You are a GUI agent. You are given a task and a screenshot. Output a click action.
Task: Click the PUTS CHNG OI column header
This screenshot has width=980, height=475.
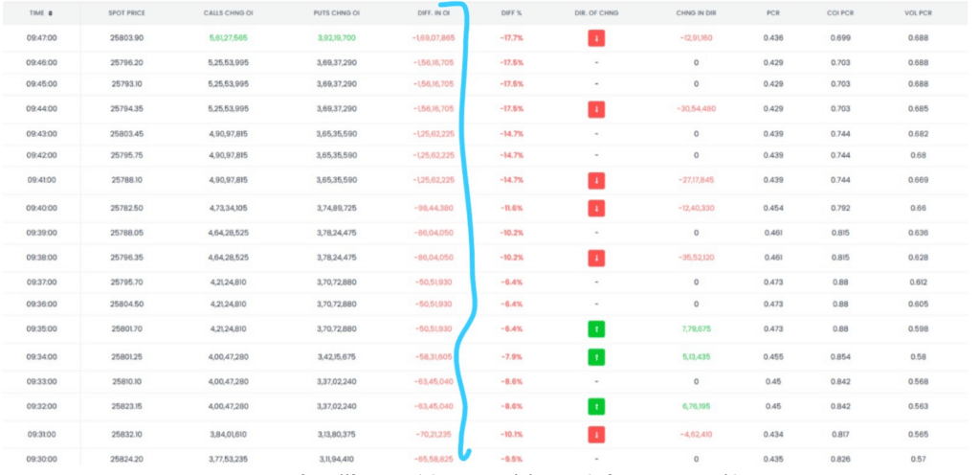point(336,13)
